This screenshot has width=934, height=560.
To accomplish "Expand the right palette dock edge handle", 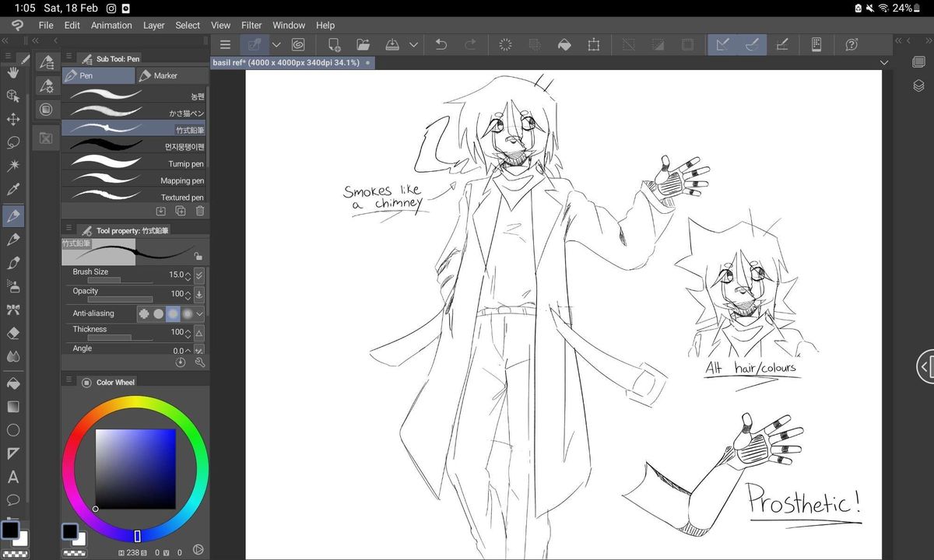I will pos(925,366).
